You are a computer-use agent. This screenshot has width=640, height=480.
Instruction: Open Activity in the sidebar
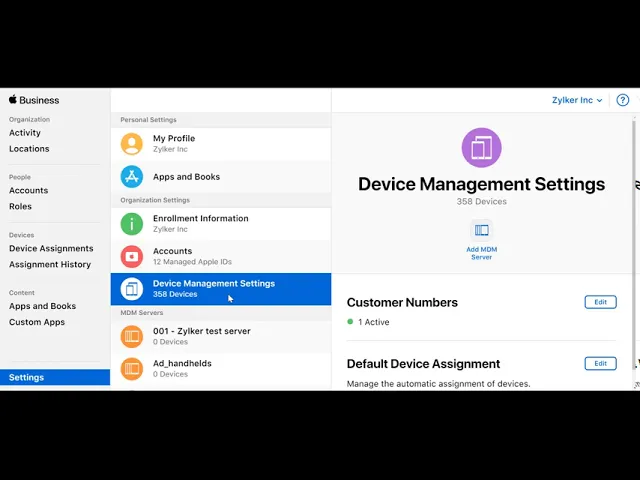(25, 133)
